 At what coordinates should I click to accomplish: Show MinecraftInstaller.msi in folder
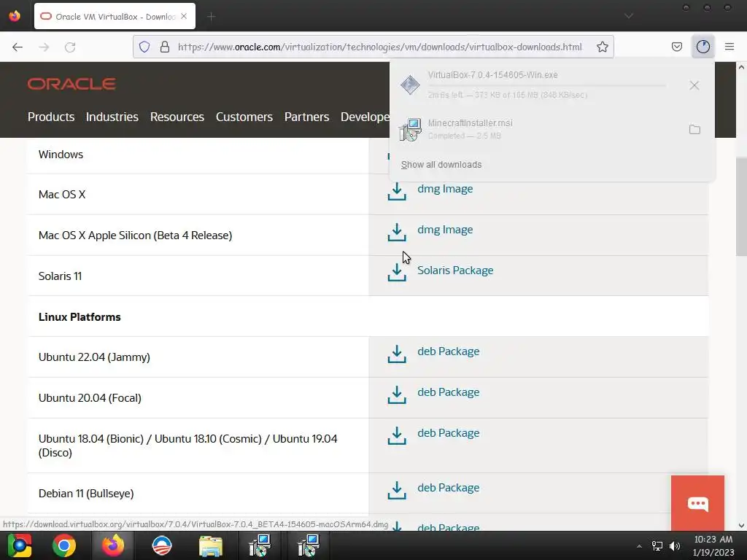(x=694, y=130)
